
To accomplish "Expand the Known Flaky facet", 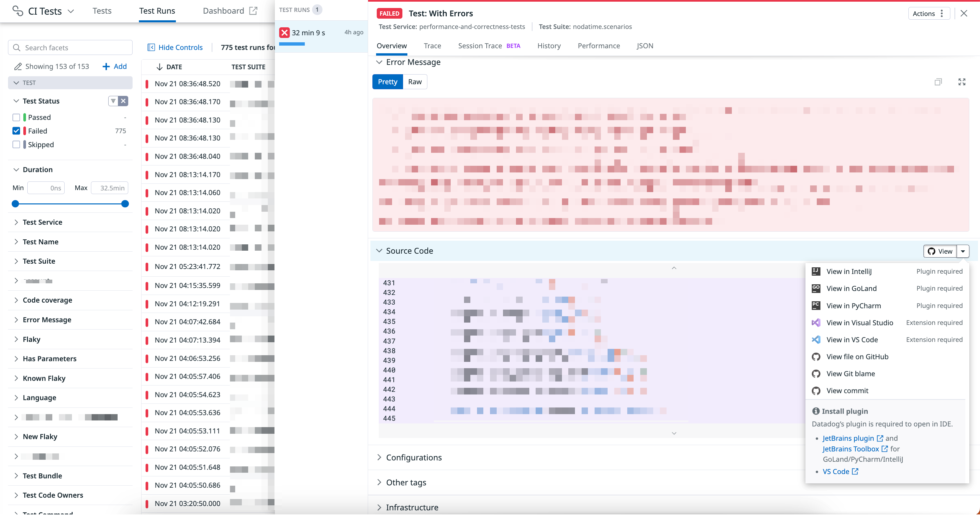I will pyautogui.click(x=16, y=378).
